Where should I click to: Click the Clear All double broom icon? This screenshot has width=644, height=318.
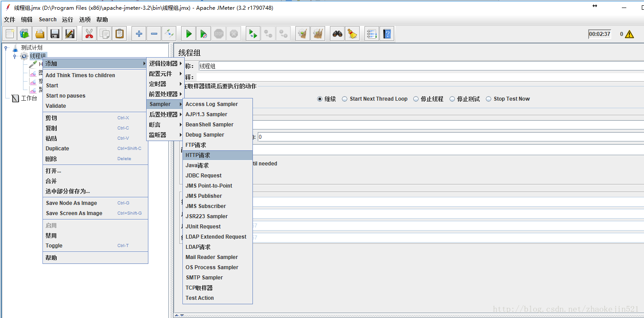click(x=318, y=34)
